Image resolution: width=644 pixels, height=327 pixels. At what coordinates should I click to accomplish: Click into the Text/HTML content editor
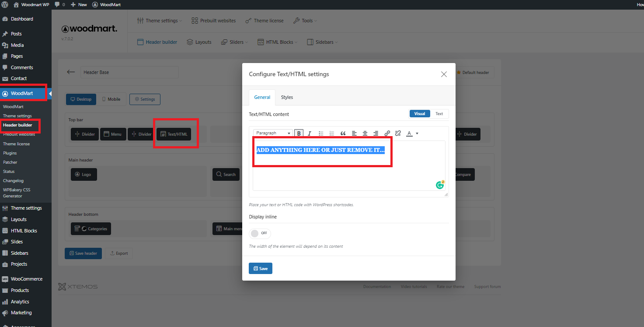pos(349,165)
